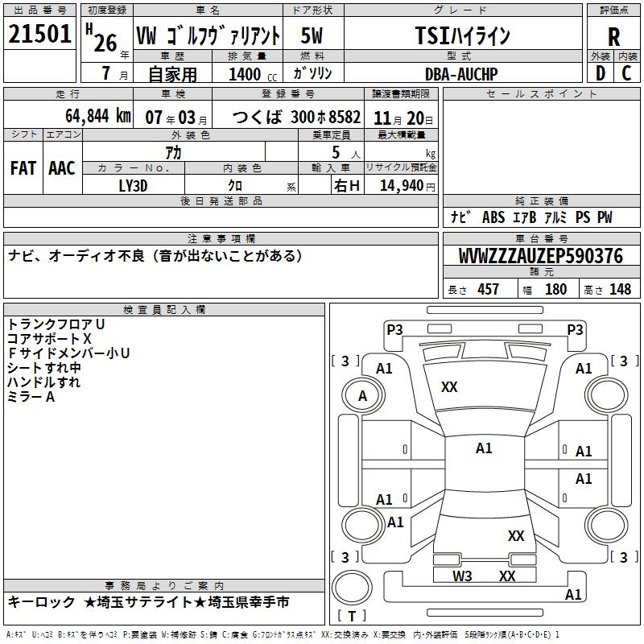Click the chassis number WVWZZZAUZEP590376
Viewport: 644px width, 644px height.
[x=540, y=257]
